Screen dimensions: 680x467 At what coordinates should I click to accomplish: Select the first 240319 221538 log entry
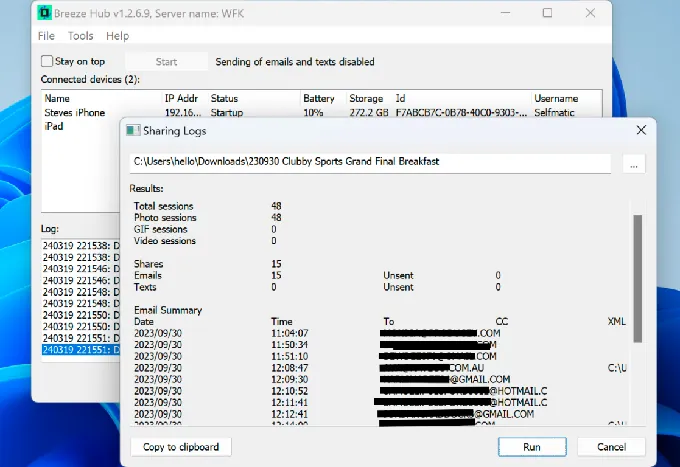pos(81,246)
